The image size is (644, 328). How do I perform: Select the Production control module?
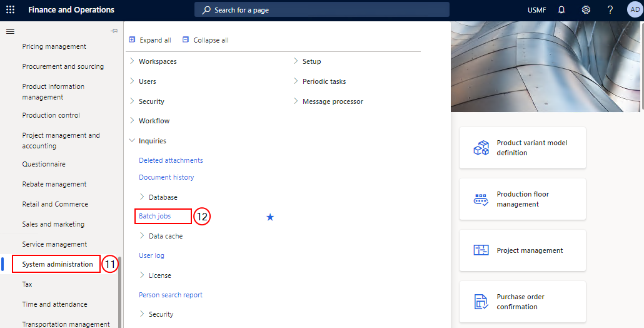tap(51, 115)
